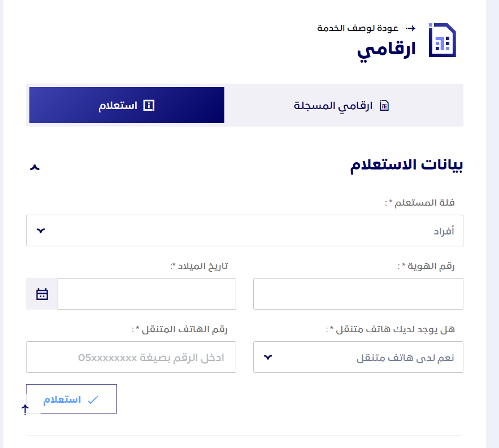499x448 pixels.
Task: Select the استعلام tab
Action: [127, 105]
